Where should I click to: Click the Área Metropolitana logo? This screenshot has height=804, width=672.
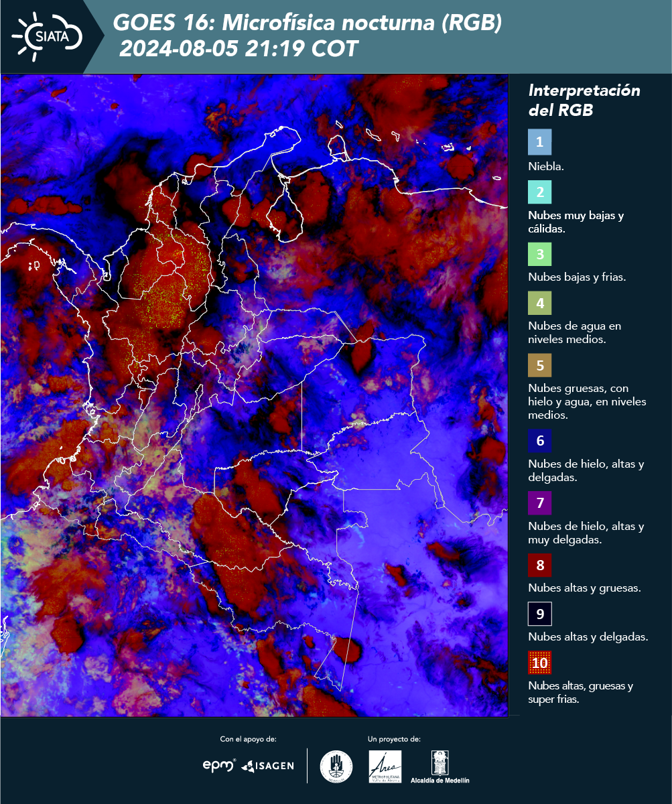385,766
